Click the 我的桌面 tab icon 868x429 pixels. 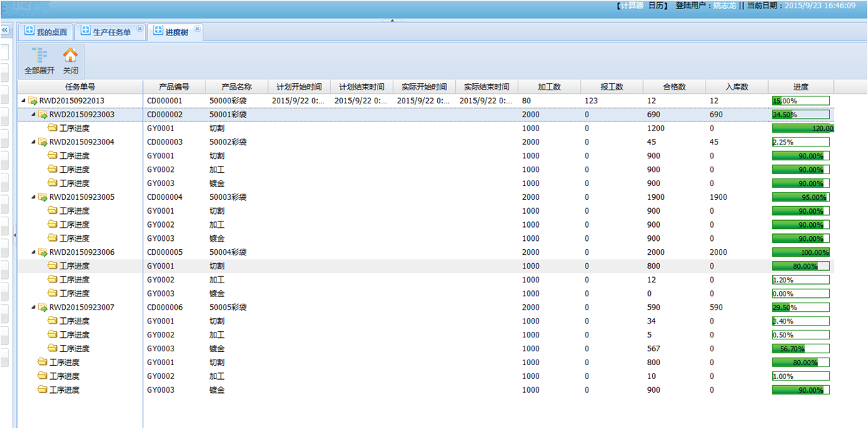[x=29, y=31]
